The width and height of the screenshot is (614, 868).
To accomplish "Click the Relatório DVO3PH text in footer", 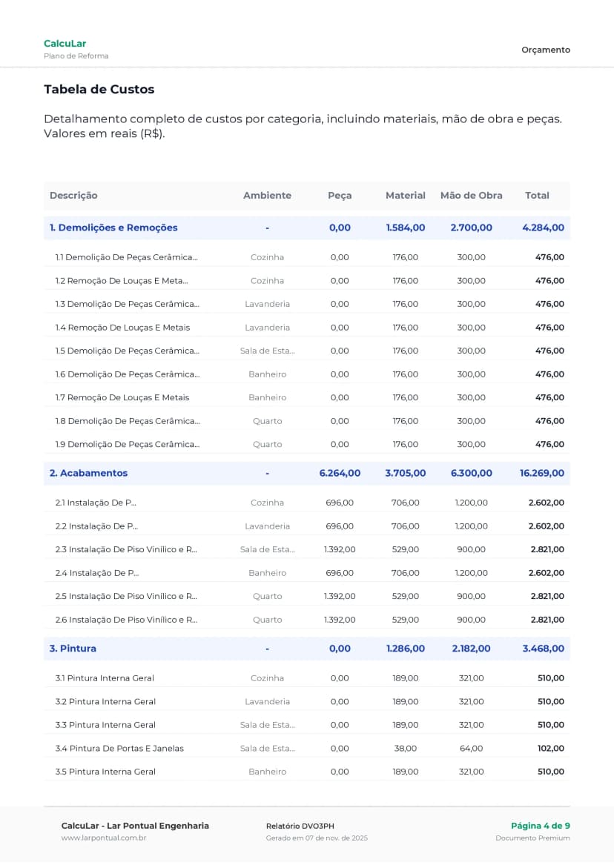I will [x=300, y=826].
